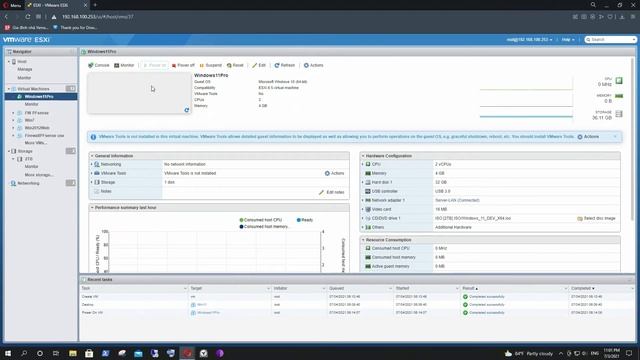This screenshot has width=640, height=360.
Task: Sort recent tasks by Result column
Action: (x=470, y=289)
